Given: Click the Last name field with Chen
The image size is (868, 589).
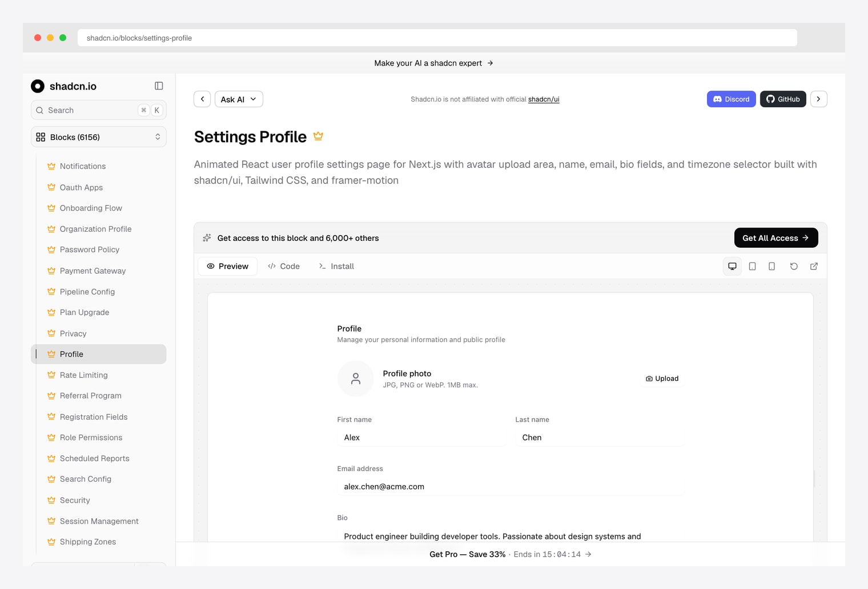Looking at the screenshot, I should click(600, 438).
